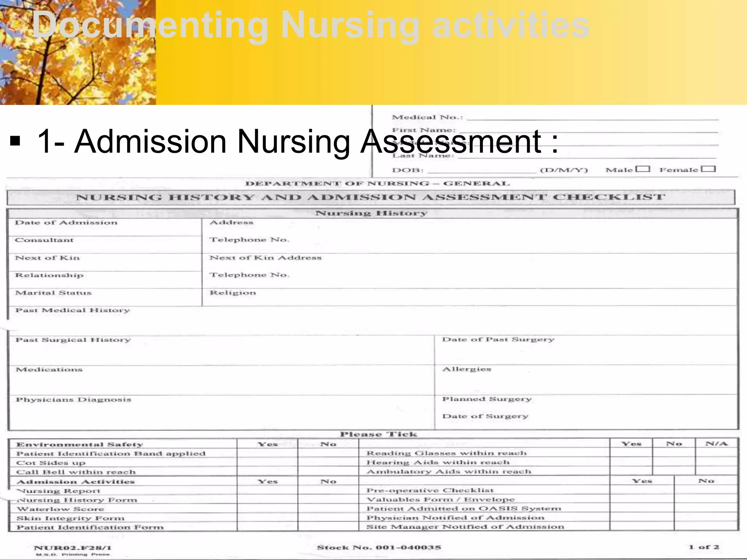Click the 'Marital Status' label

(53, 293)
